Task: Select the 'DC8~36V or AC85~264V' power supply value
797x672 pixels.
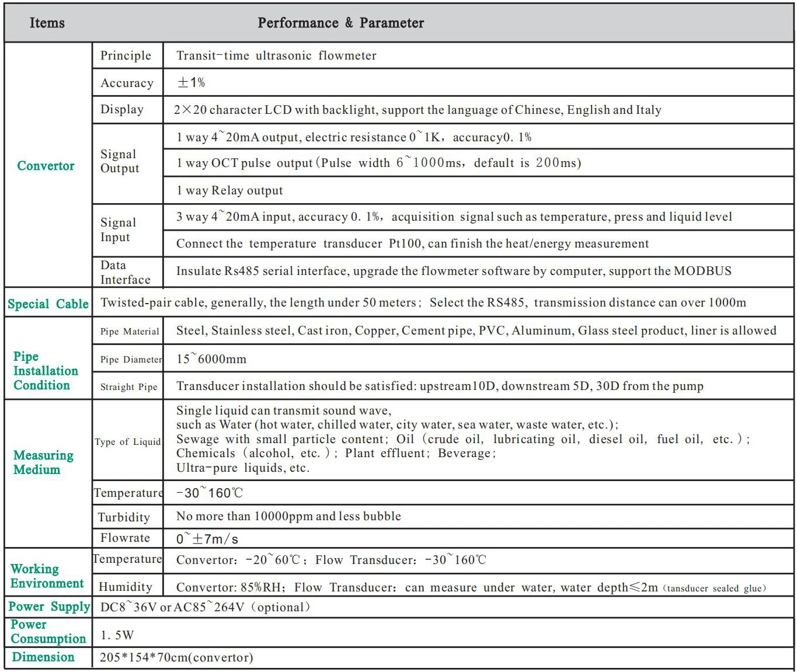Action: tap(206, 607)
